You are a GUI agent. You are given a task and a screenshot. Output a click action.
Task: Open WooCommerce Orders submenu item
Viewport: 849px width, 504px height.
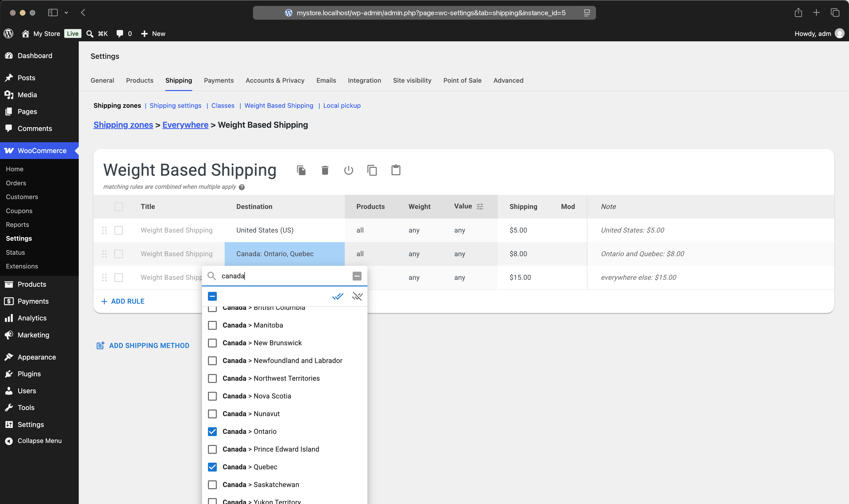click(16, 183)
